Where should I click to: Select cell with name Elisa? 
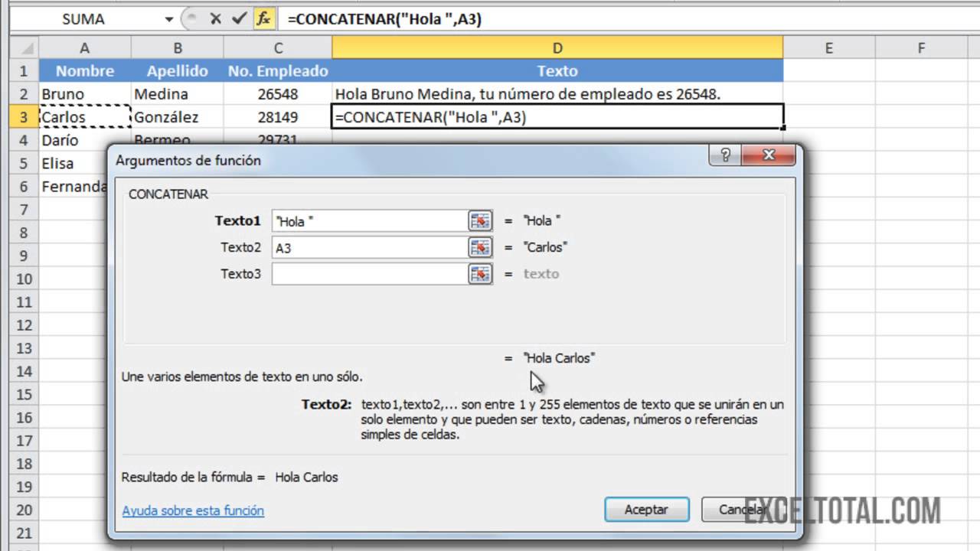click(x=73, y=163)
